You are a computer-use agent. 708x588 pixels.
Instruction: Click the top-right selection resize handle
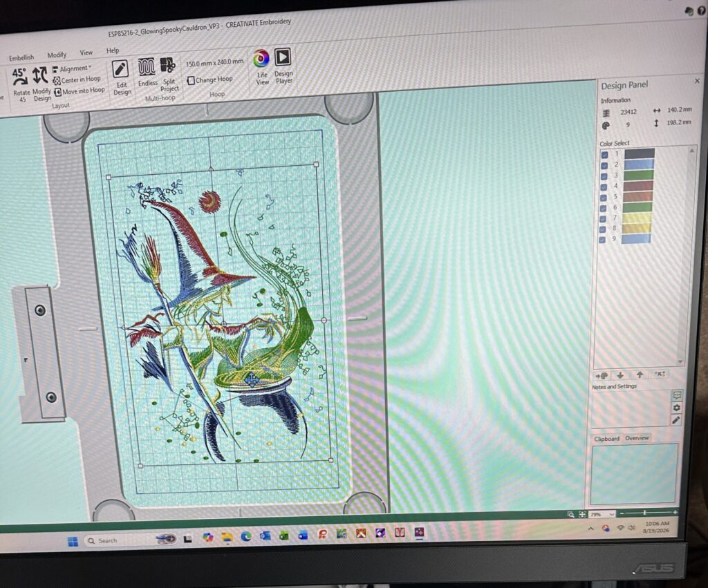(x=316, y=164)
